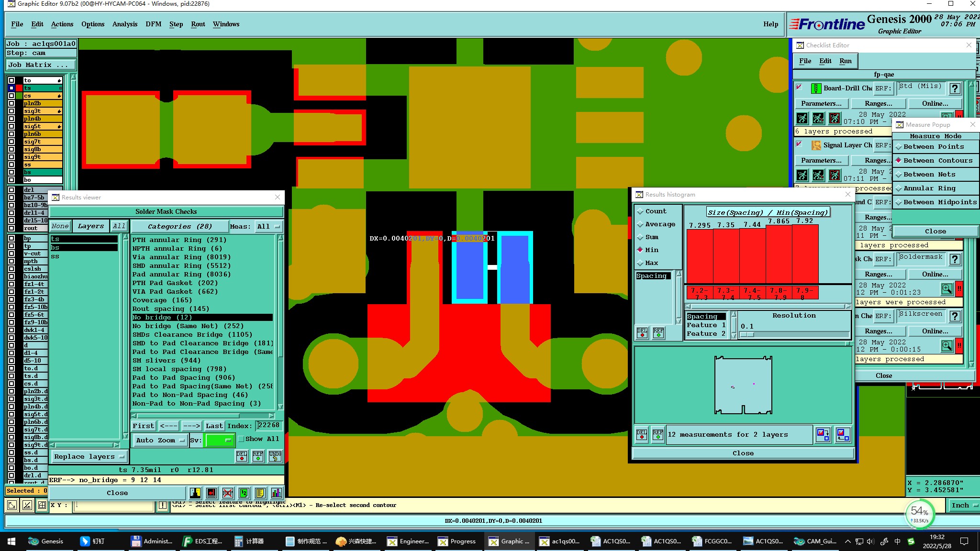Image resolution: width=980 pixels, height=551 pixels.
Task: Open the Meas: All dropdown
Action: tap(268, 227)
